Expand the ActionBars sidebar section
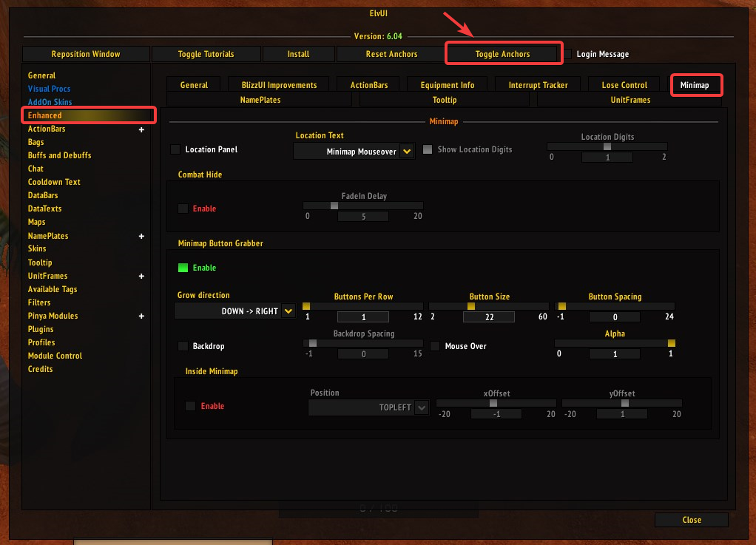The width and height of the screenshot is (756, 545). point(141,129)
